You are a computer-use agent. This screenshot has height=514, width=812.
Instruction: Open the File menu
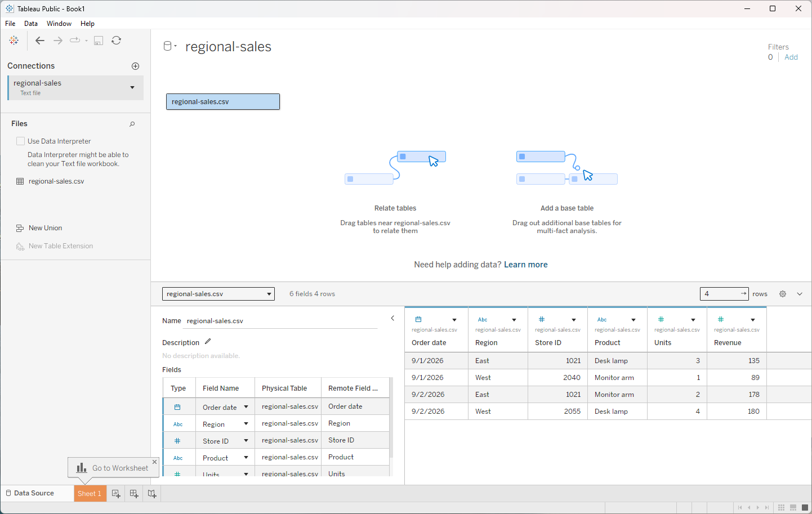10,24
